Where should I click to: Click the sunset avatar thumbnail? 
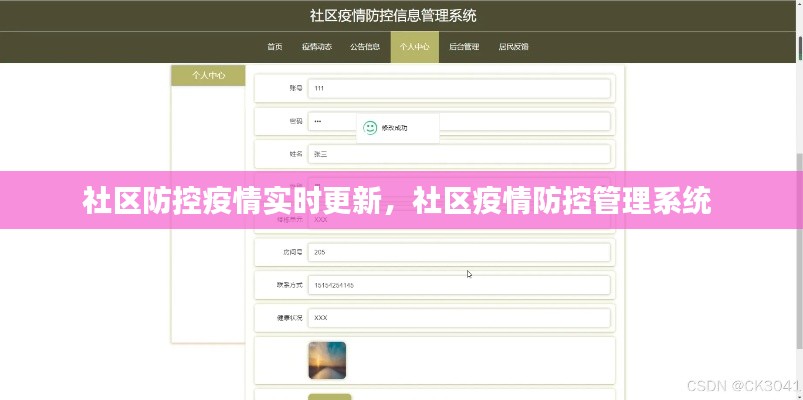tap(327, 360)
